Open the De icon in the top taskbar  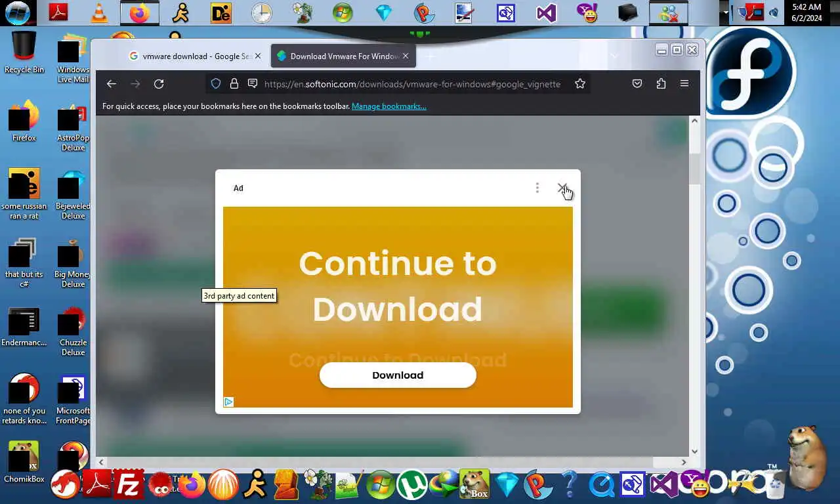(x=221, y=12)
